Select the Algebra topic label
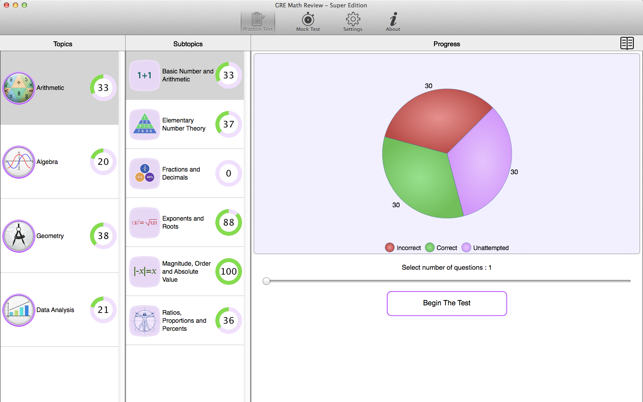 (x=47, y=162)
